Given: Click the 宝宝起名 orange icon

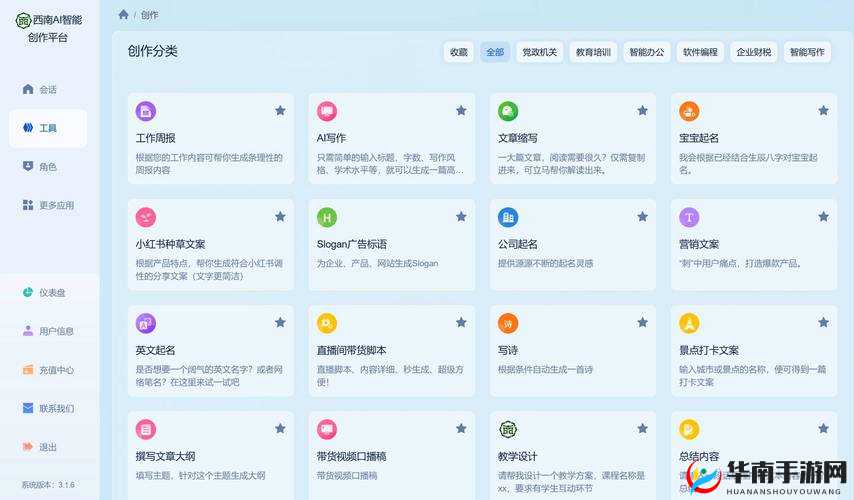Looking at the screenshot, I should 689,111.
